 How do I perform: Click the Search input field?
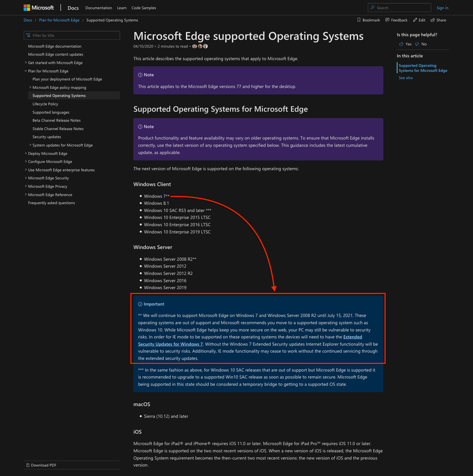[399, 7]
